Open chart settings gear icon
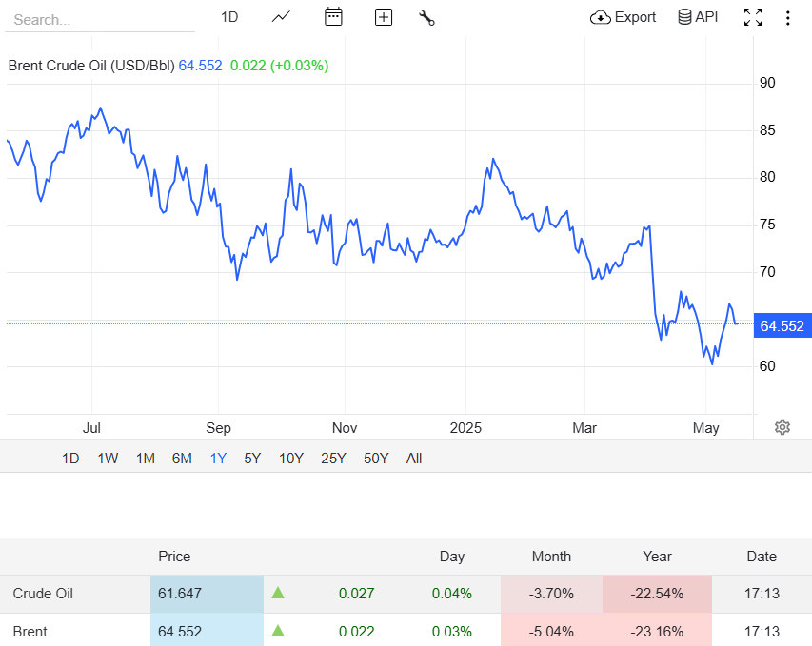The height and width of the screenshot is (646, 812). [782, 427]
